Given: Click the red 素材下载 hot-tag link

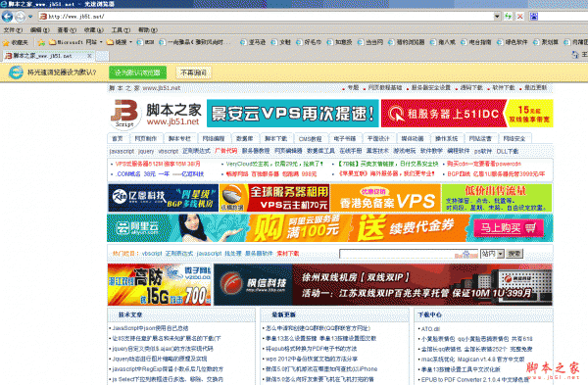Looking at the screenshot, I should [287, 254].
